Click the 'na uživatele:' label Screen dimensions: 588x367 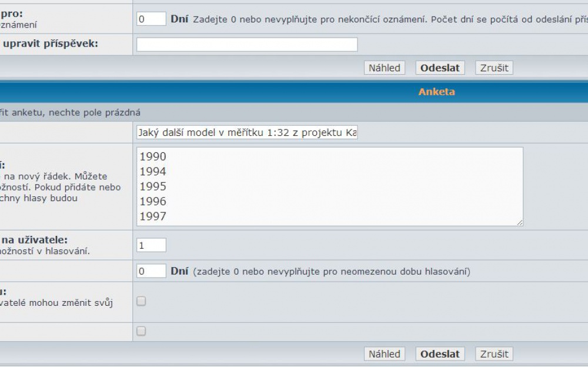pyautogui.click(x=35, y=240)
